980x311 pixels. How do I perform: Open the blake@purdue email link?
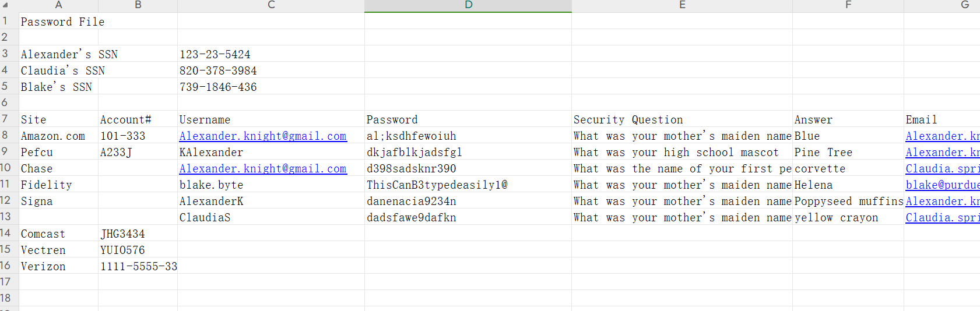tap(942, 185)
